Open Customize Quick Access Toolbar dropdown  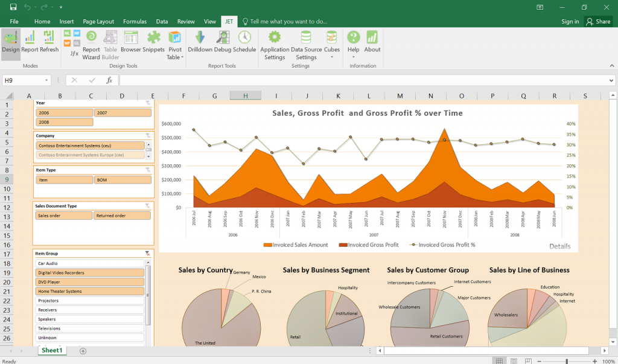click(x=61, y=7)
